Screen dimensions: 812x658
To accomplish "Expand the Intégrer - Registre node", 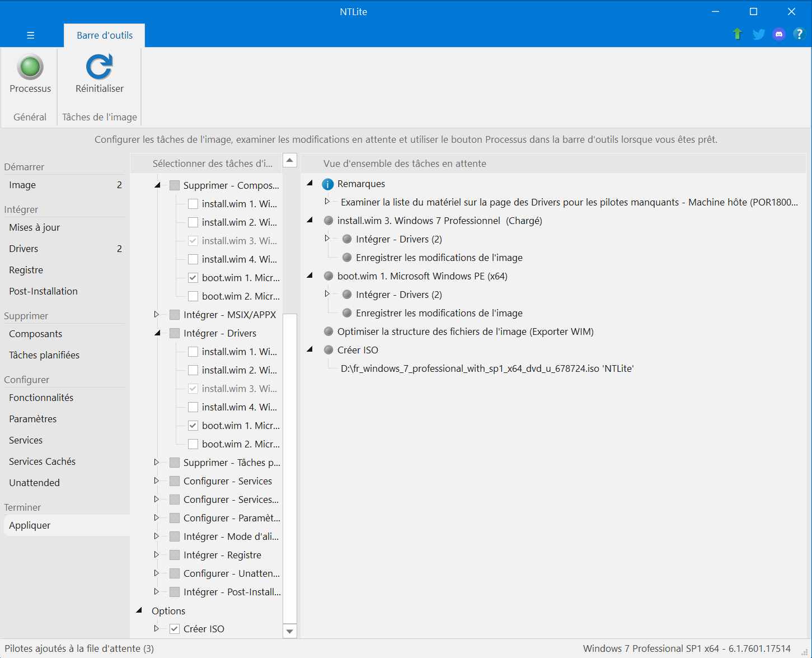I will [x=156, y=555].
